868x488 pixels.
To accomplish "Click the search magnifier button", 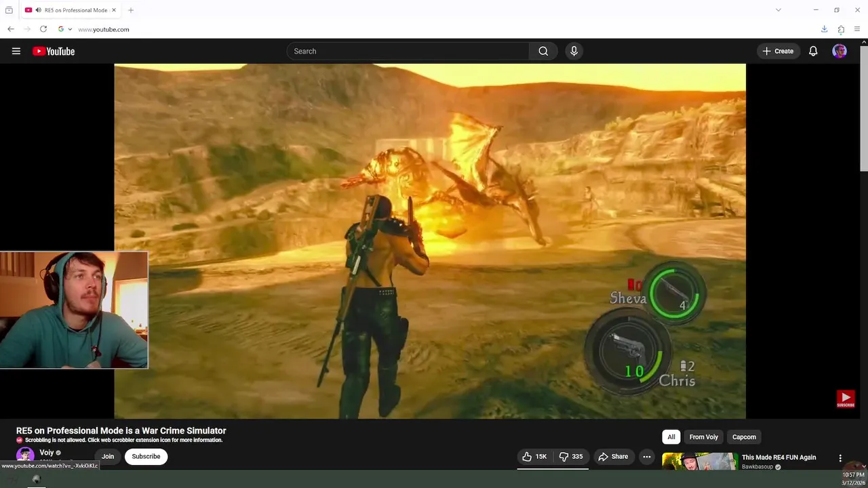I will [x=543, y=51].
